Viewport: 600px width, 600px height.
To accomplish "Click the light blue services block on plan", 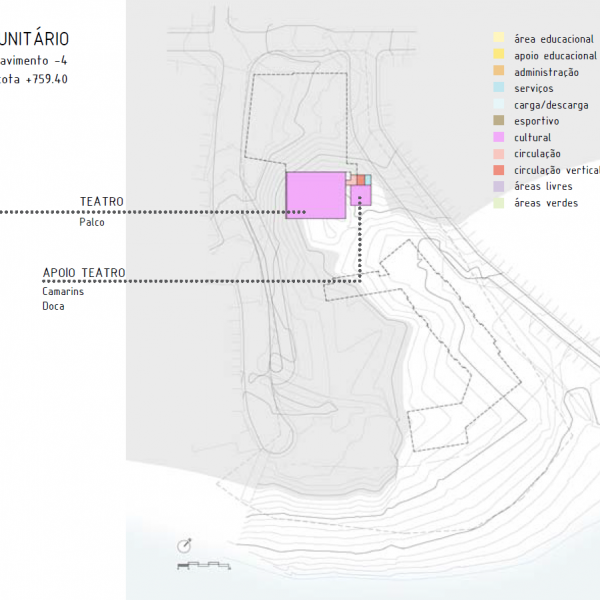I will [368, 179].
